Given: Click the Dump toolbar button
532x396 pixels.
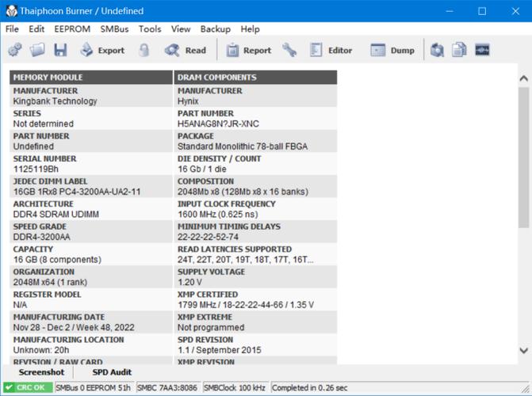Looking at the screenshot, I should (x=392, y=50).
